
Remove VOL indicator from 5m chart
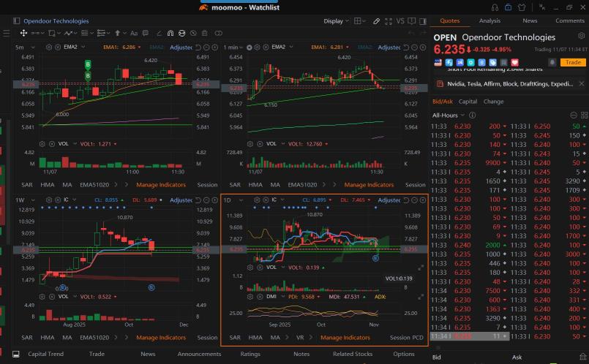coord(51,144)
